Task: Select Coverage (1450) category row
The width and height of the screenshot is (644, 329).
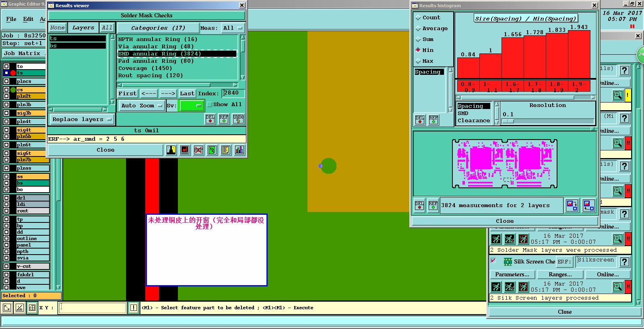Action: click(x=178, y=68)
